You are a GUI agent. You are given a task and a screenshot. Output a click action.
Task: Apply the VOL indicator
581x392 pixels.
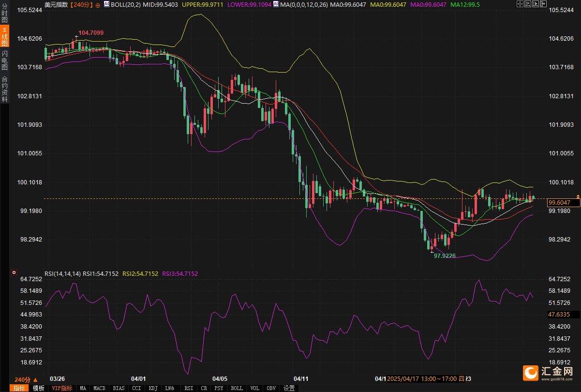[x=255, y=388]
